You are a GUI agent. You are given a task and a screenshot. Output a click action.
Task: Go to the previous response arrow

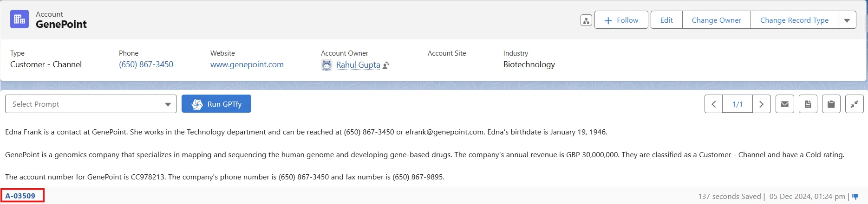[714, 104]
